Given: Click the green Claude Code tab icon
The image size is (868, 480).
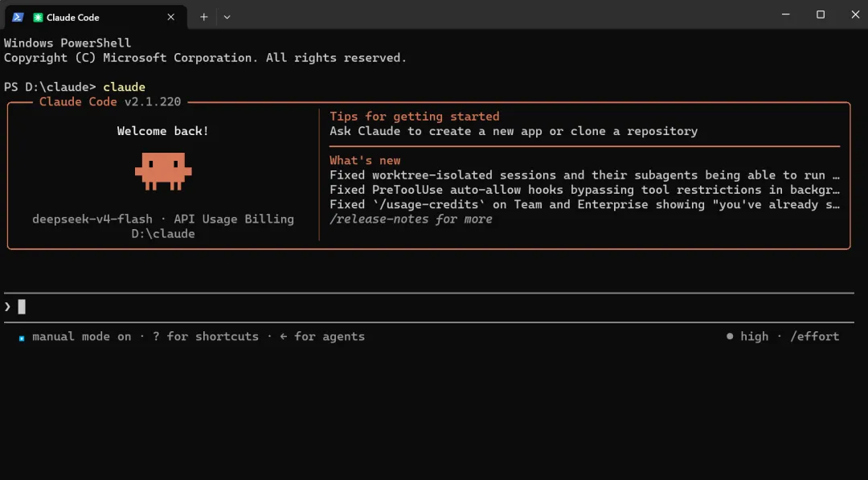Looking at the screenshot, I should point(38,17).
